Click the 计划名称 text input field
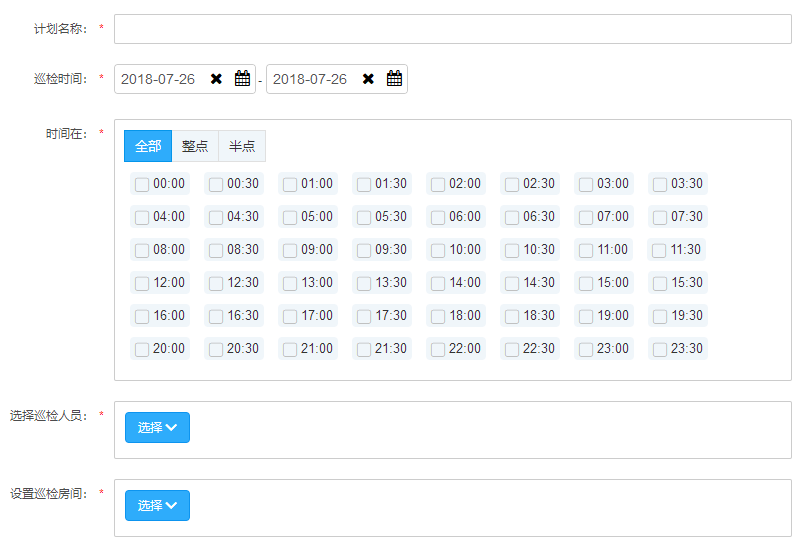 coord(452,29)
